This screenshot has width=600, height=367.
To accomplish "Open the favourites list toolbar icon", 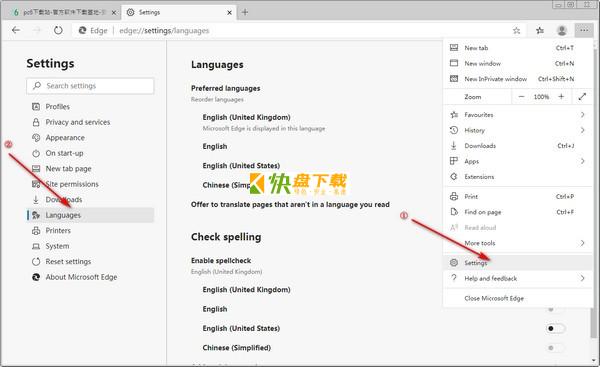I will tap(540, 31).
